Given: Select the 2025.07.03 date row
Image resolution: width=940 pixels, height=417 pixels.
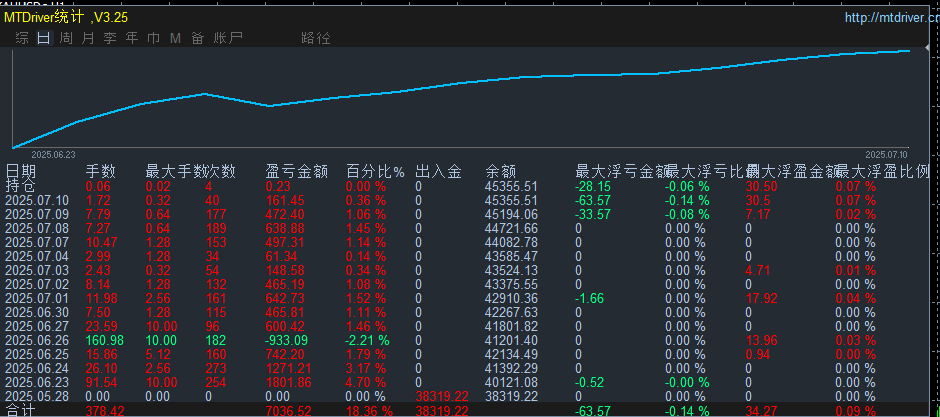Looking at the screenshot, I should pyautogui.click(x=37, y=270).
